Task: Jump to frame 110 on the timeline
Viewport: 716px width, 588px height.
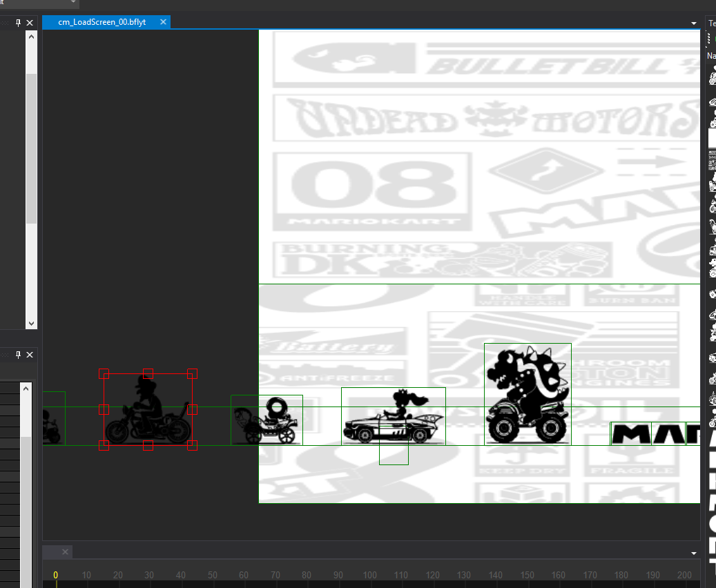Action: click(401, 575)
